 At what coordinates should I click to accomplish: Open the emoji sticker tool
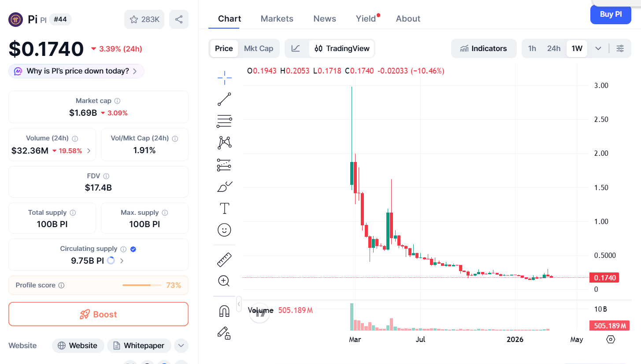pos(224,230)
